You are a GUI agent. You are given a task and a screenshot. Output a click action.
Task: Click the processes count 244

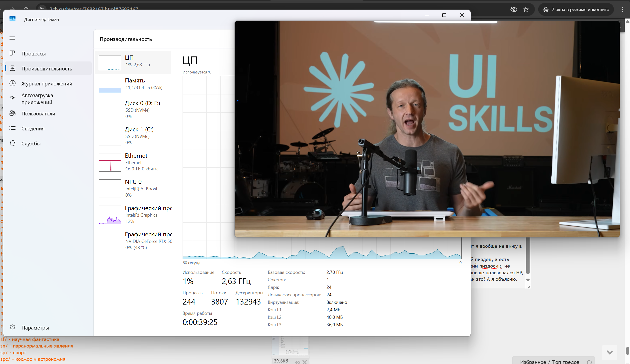tap(189, 302)
